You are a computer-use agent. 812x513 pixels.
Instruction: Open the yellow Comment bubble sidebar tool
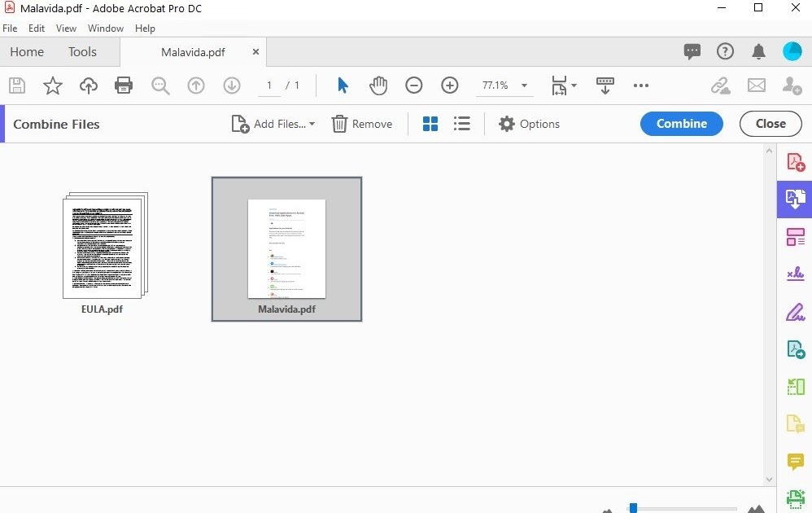(x=796, y=461)
